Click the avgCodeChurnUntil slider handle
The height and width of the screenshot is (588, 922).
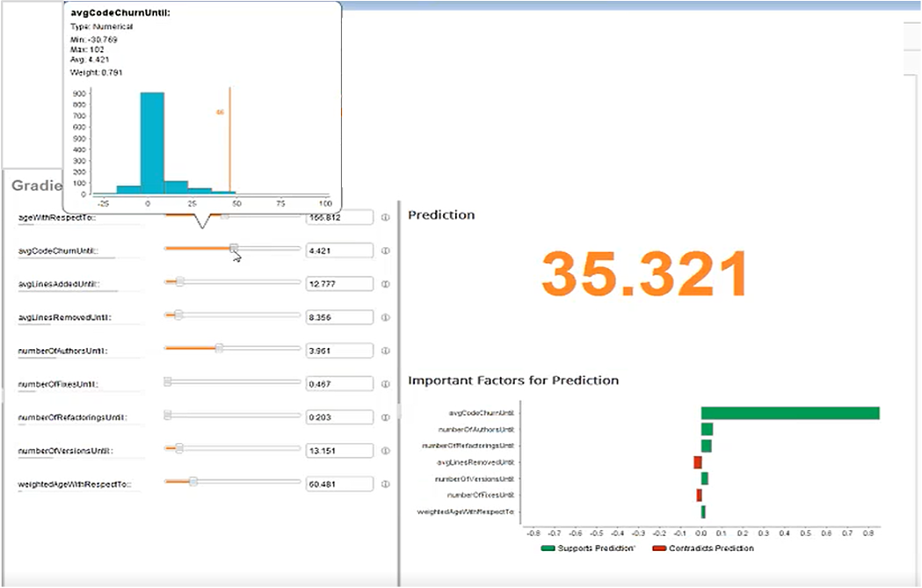point(234,250)
